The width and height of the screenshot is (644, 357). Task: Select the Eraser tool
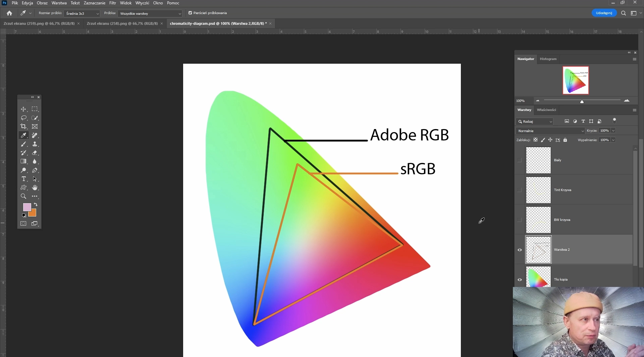click(x=35, y=153)
